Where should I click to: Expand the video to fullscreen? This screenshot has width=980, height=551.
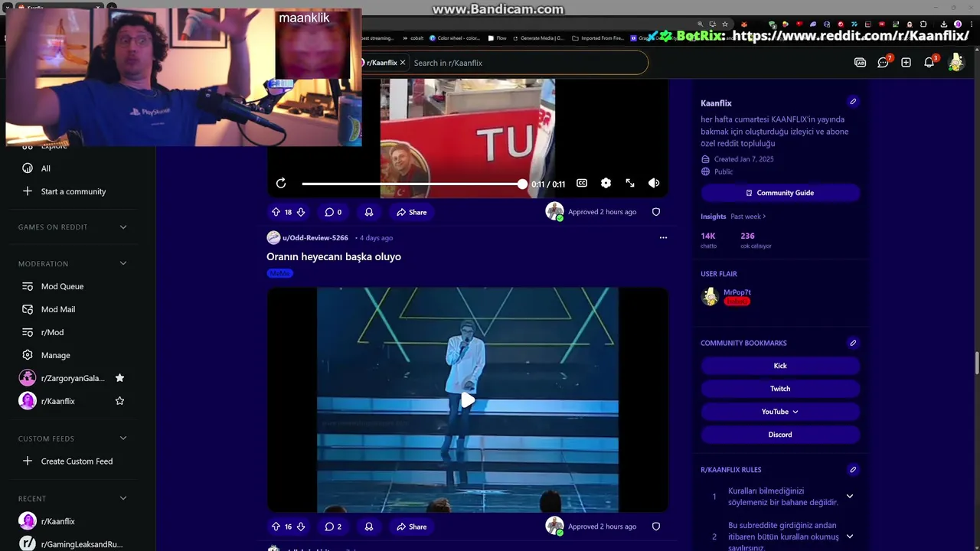(x=630, y=183)
